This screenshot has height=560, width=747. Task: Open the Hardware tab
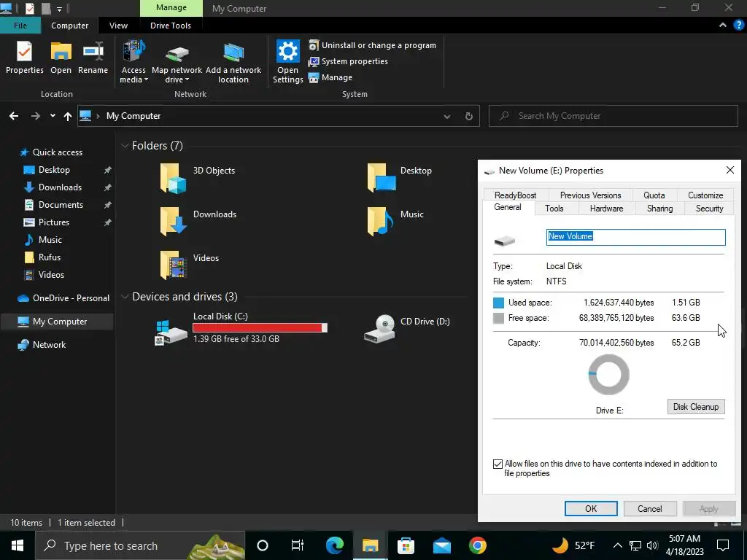[606, 209]
